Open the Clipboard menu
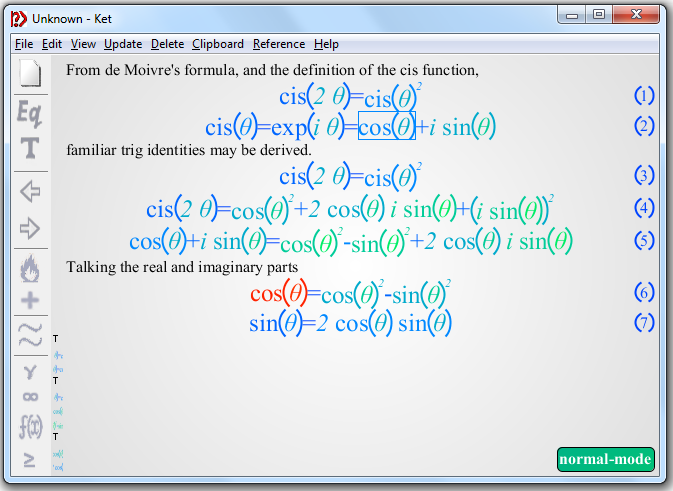The image size is (673, 491). click(218, 44)
